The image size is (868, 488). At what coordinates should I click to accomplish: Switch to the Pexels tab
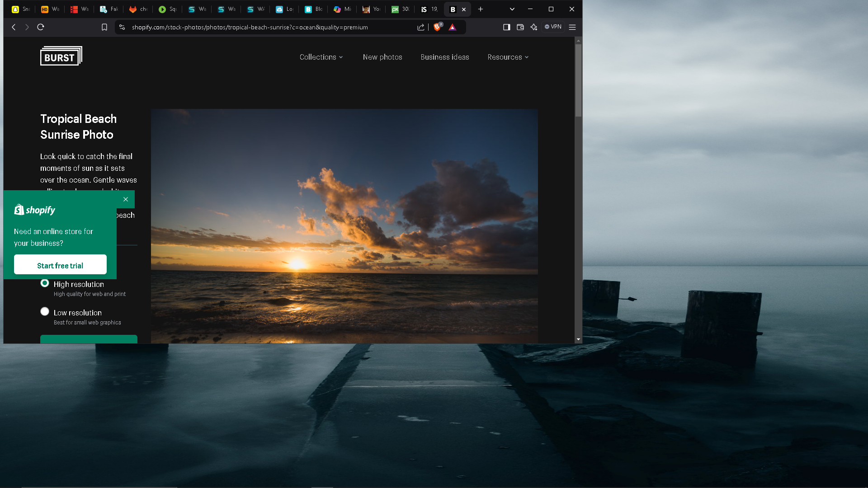[401, 9]
